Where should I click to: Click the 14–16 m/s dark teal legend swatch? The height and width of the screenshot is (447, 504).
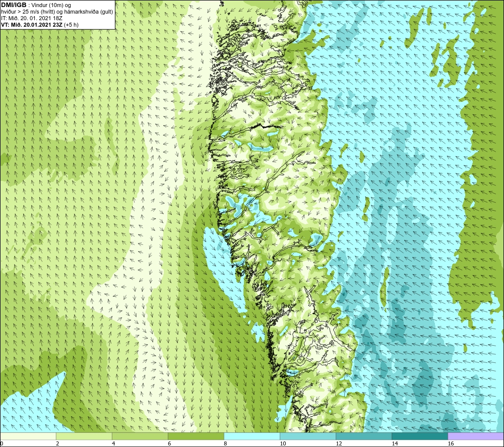[420, 436]
